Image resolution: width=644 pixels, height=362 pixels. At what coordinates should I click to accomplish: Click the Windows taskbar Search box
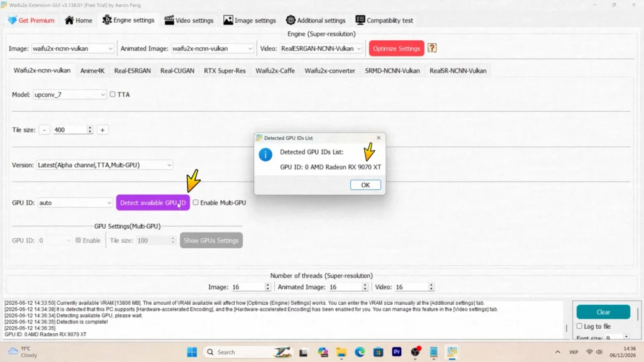click(248, 352)
